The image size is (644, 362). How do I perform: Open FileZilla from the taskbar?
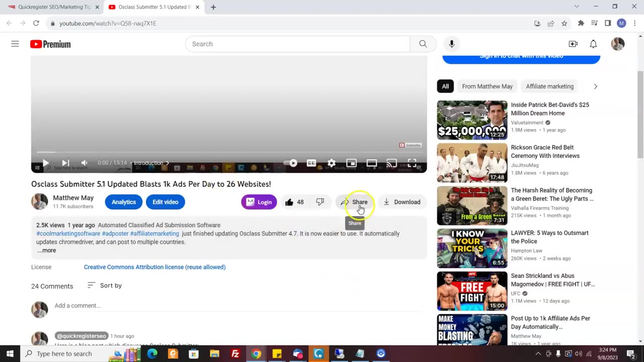click(235, 354)
